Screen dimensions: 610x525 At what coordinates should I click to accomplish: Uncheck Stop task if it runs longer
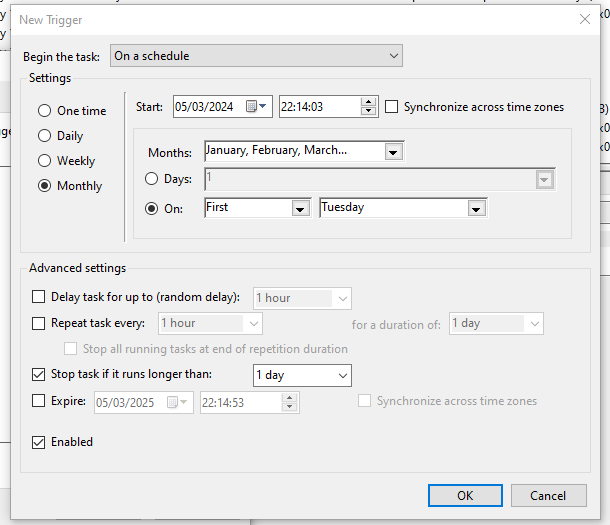pyautogui.click(x=39, y=375)
